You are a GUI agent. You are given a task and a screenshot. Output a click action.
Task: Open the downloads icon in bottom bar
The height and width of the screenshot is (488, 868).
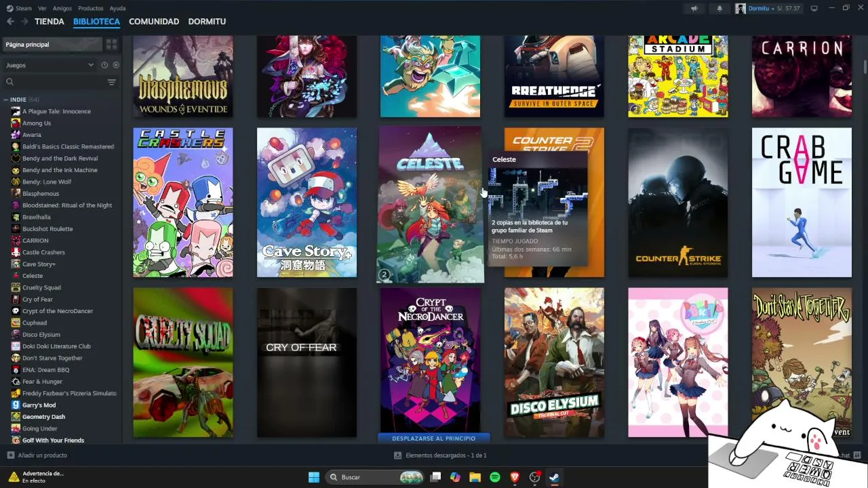[x=397, y=455]
